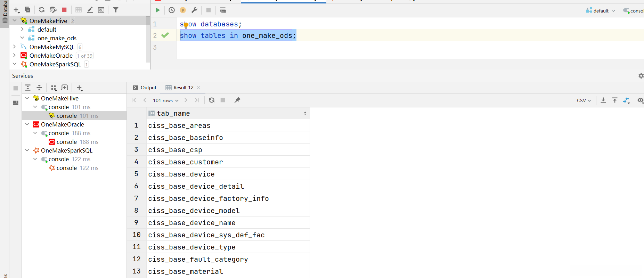Toggle transaction mode P icon
The width and height of the screenshot is (644, 278).
tap(183, 10)
